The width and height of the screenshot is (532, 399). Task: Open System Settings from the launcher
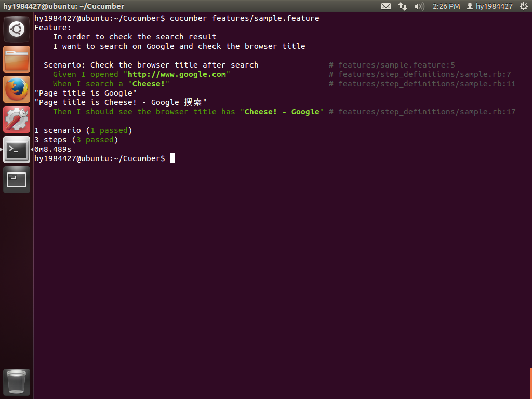(17, 119)
